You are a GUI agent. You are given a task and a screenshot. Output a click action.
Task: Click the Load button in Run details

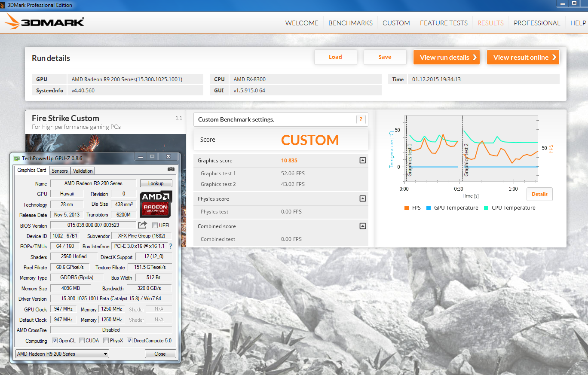[x=335, y=57]
